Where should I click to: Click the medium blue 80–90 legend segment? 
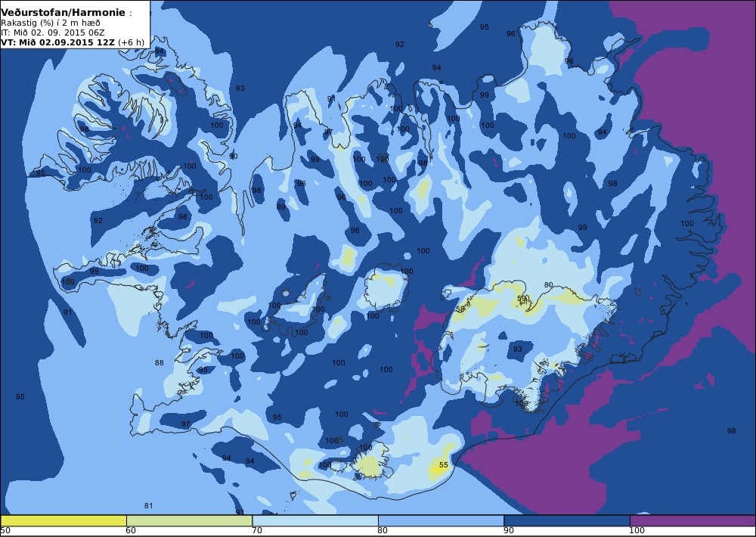[441, 520]
